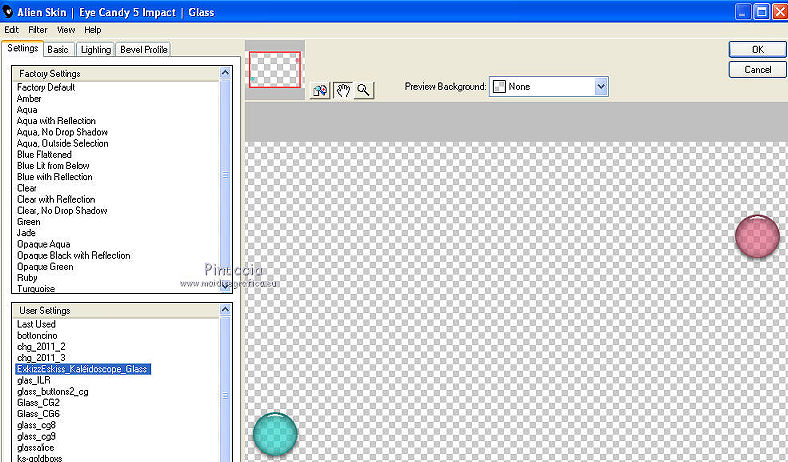Image resolution: width=788 pixels, height=462 pixels.
Task: Select the Ruby preset
Action: 27,278
